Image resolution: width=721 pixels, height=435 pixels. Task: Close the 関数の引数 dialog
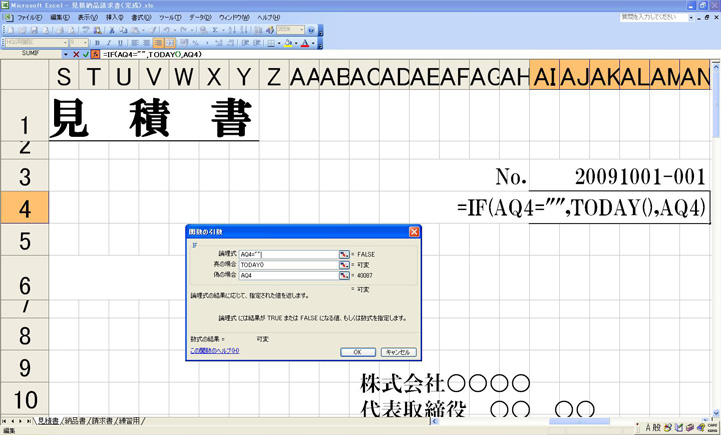point(414,232)
